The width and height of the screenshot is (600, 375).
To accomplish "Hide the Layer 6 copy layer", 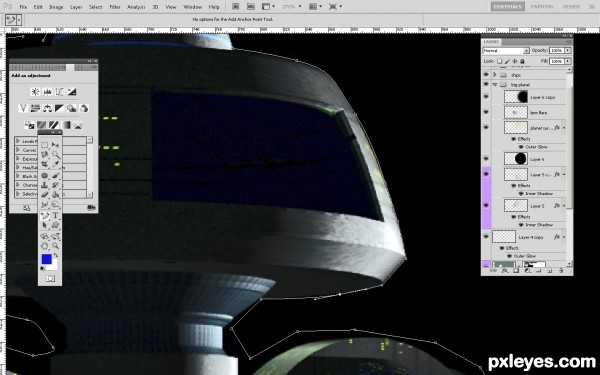I will (x=486, y=97).
